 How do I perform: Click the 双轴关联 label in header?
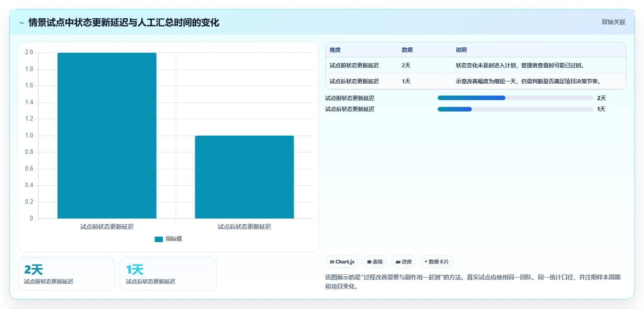pos(614,22)
